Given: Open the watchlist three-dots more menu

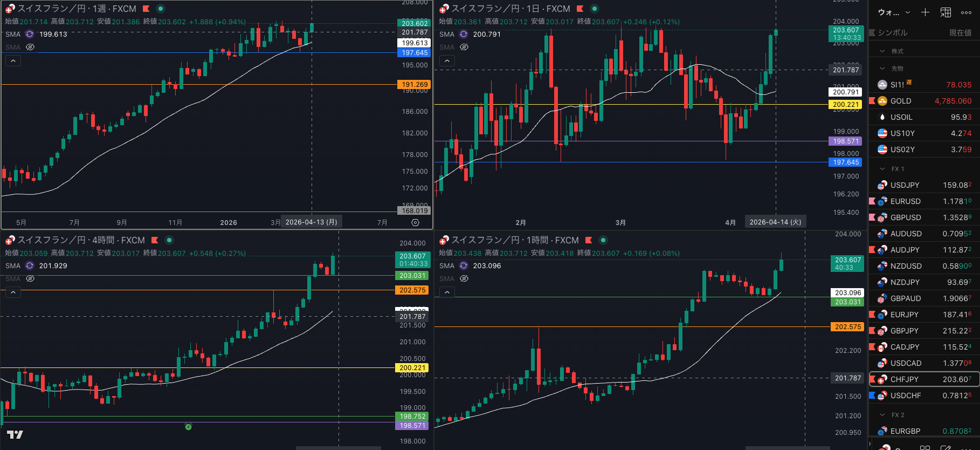Looking at the screenshot, I should pos(966,12).
